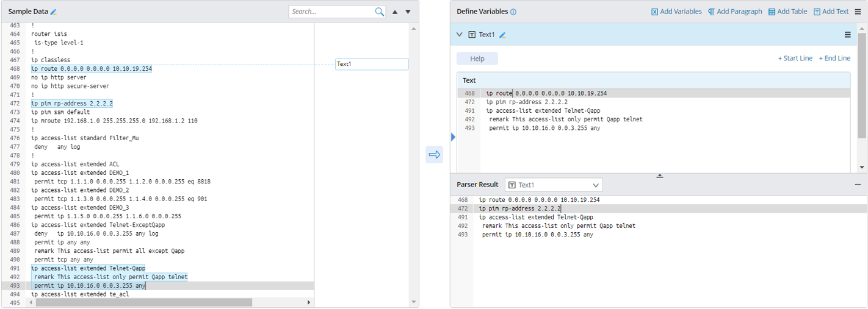Collapse the text panel with up-triangle handle

pos(659,176)
